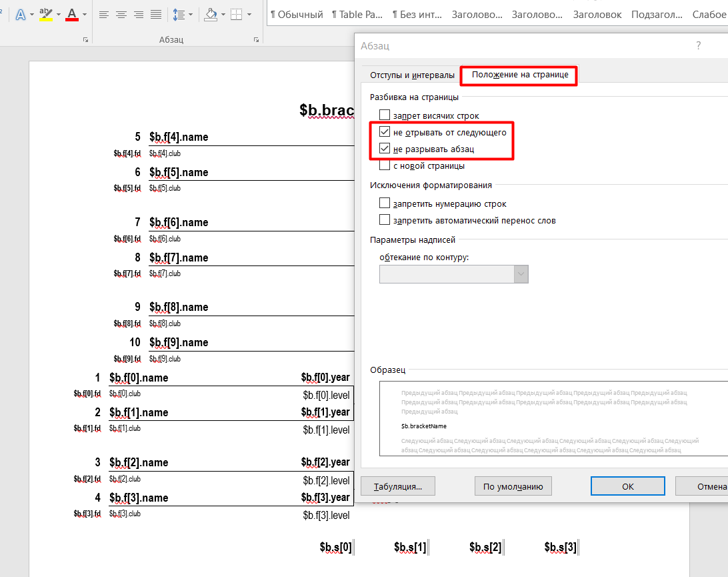Image resolution: width=728 pixels, height=577 pixels.
Task: Uncheck не разрывать абзац
Action: point(385,149)
